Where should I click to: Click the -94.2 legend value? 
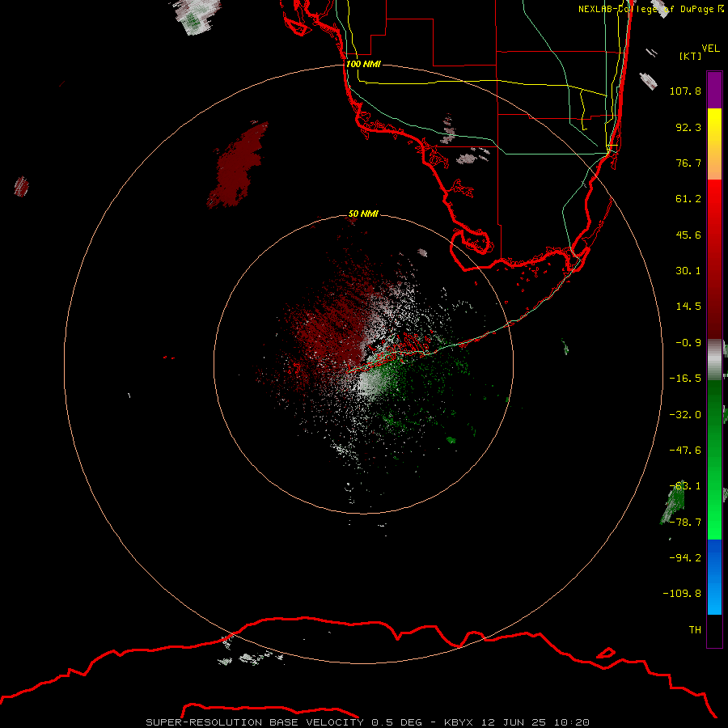pyautogui.click(x=685, y=558)
